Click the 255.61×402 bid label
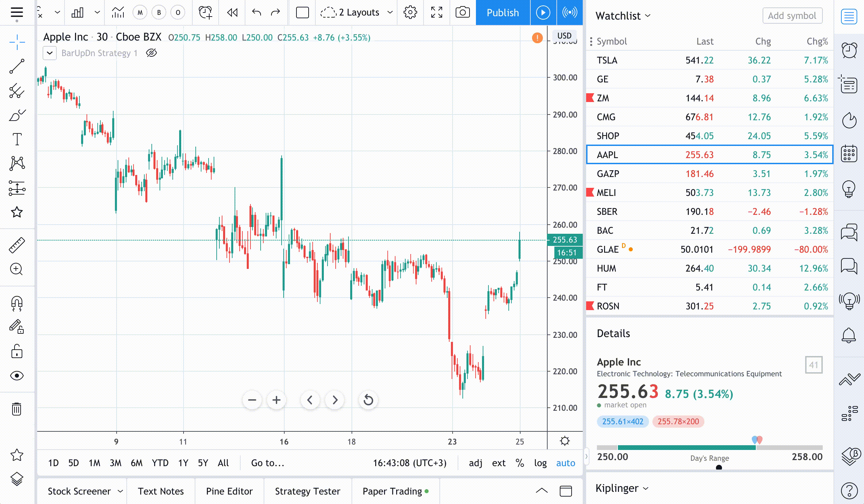This screenshot has height=504, width=864. coord(623,422)
